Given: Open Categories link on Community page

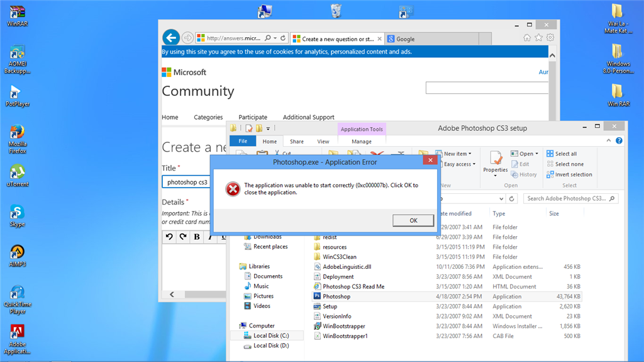Looking at the screenshot, I should (x=208, y=117).
